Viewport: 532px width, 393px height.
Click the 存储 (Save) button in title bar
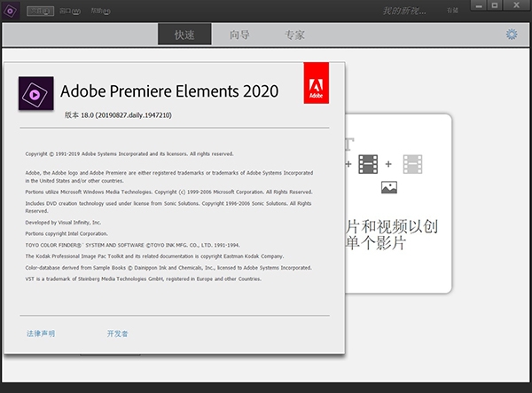point(453,11)
